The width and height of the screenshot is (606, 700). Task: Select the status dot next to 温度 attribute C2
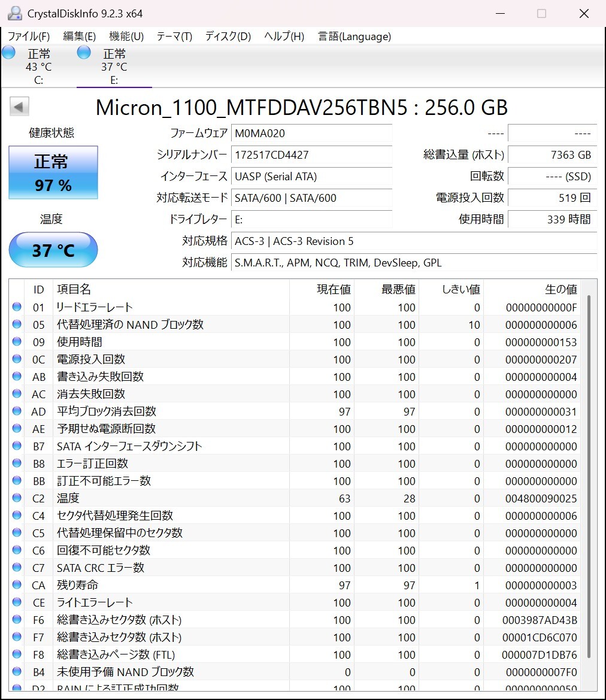[17, 497]
